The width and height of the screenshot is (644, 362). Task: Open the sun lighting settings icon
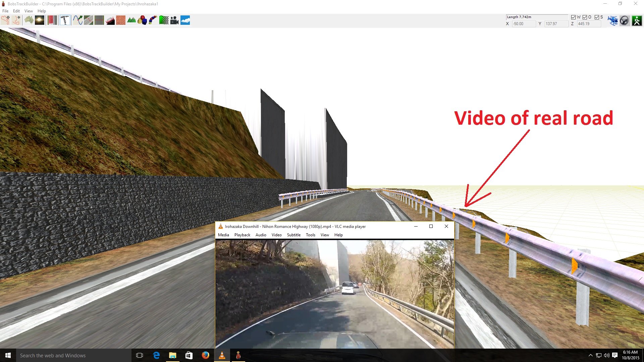point(40,20)
